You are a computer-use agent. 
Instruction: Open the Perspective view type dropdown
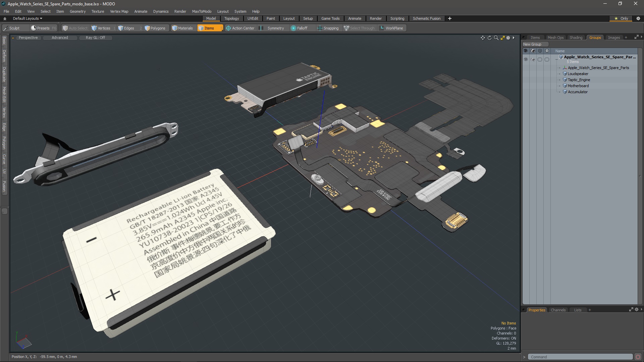click(x=28, y=38)
